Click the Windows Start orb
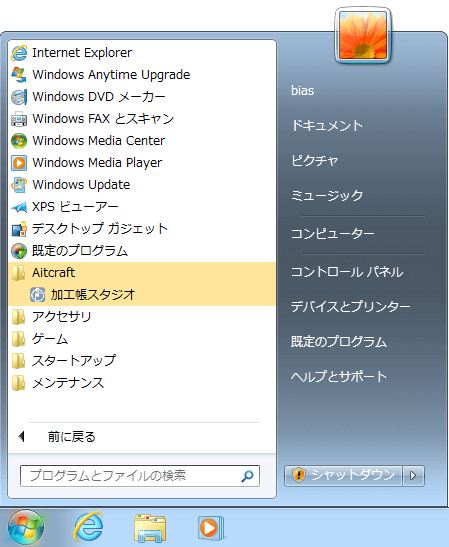The image size is (449, 547). [x=26, y=527]
